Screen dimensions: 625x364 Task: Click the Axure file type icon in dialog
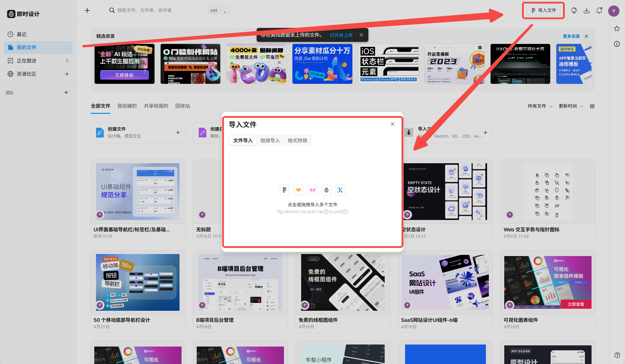pyautogui.click(x=340, y=190)
